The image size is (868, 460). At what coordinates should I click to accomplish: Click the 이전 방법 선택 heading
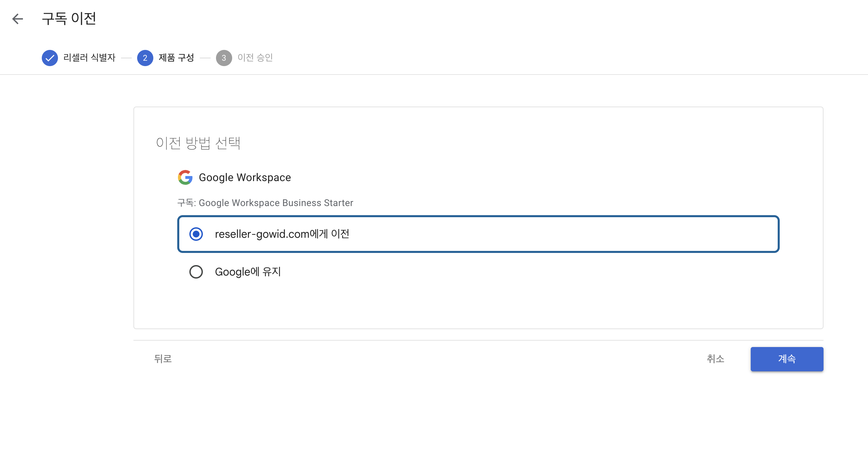(x=198, y=143)
